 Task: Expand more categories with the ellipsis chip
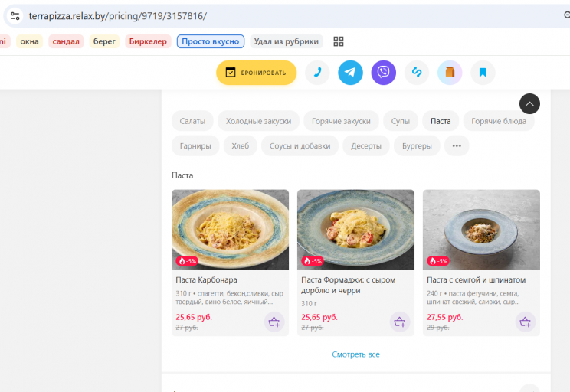tap(457, 145)
